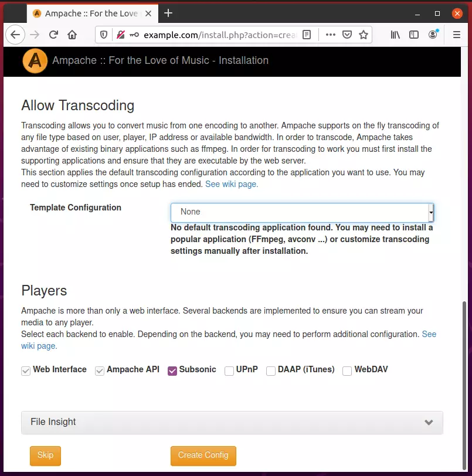Image resolution: width=472 pixels, height=476 pixels.
Task: Uncheck the Subsonic backend
Action: pyautogui.click(x=172, y=370)
